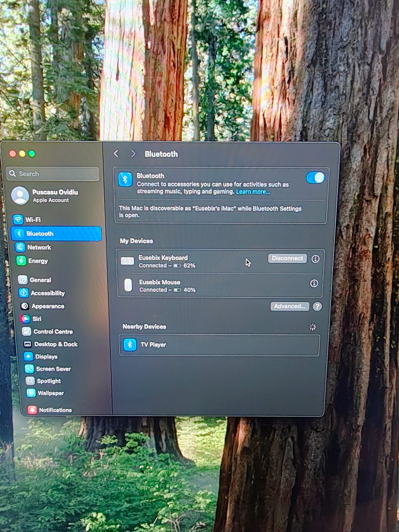This screenshot has width=399, height=532.
Task: Select the TV Player nearby device
Action: point(219,345)
